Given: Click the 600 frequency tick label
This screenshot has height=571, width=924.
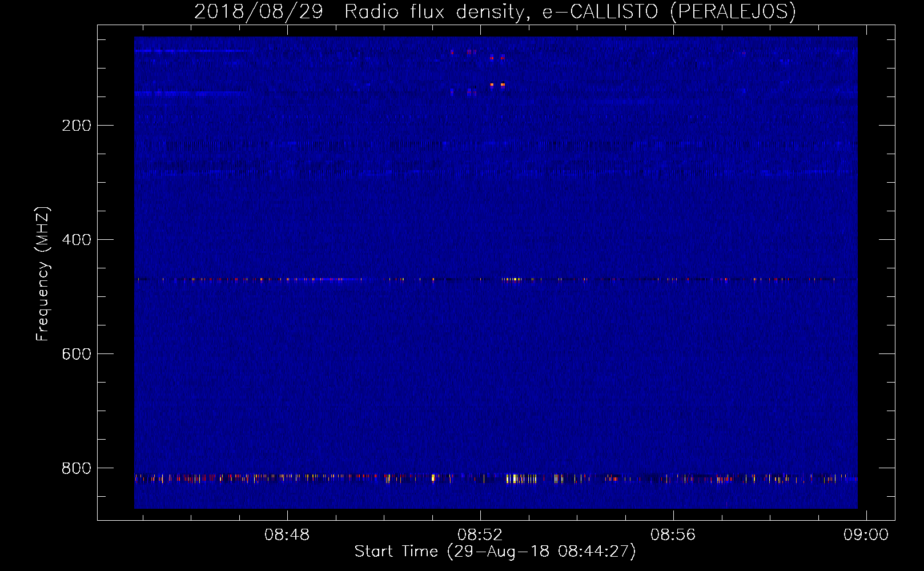Looking at the screenshot, I should [x=77, y=354].
